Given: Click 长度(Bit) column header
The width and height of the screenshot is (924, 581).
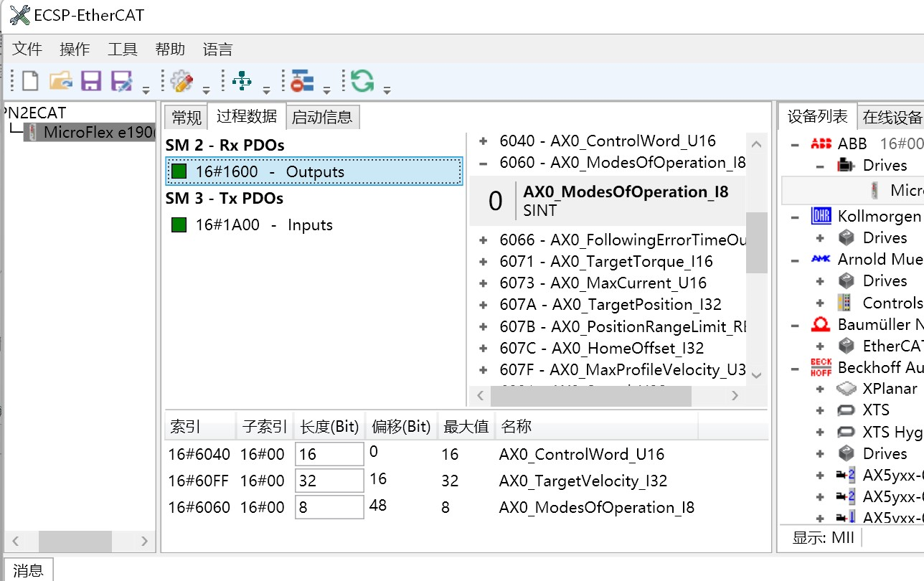Looking at the screenshot, I should (329, 426).
